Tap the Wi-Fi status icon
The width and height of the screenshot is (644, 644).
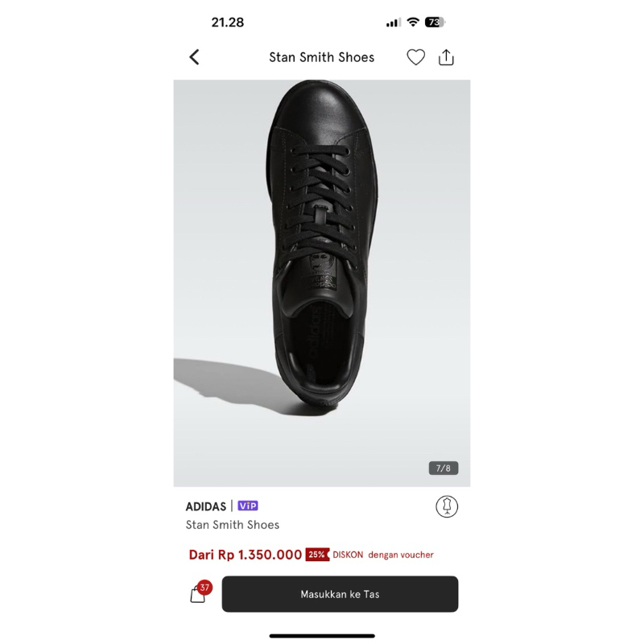click(413, 23)
